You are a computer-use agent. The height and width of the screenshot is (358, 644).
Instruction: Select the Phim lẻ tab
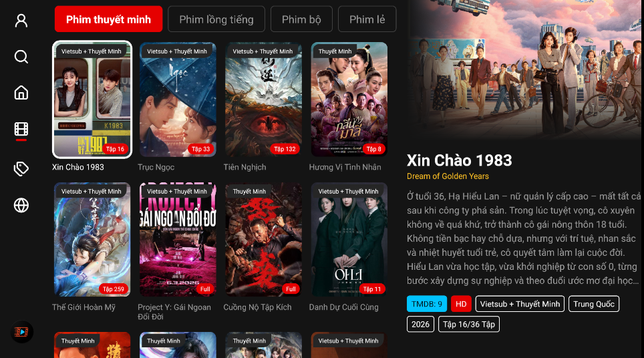point(367,19)
